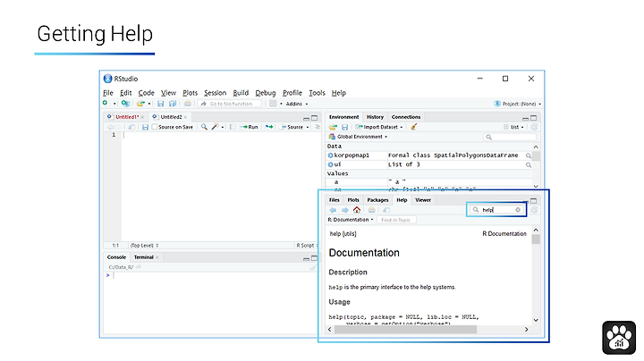Open the Source button dropdown arrow

[307, 127]
